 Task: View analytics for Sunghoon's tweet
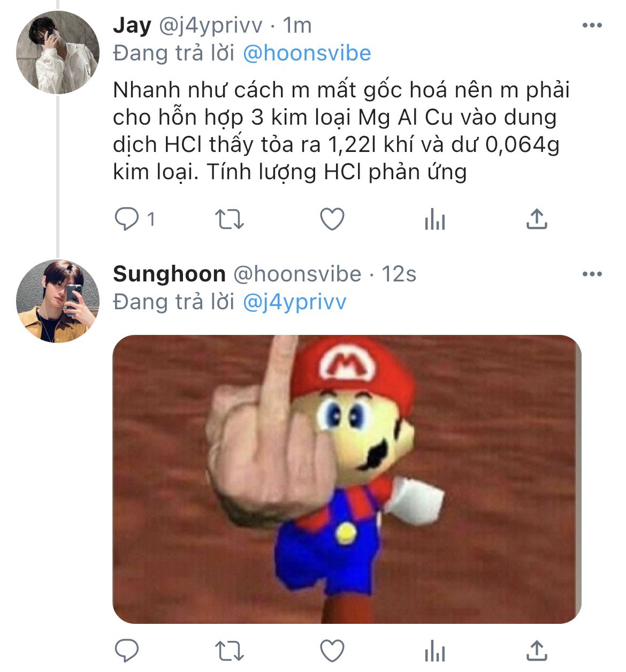tap(434, 651)
